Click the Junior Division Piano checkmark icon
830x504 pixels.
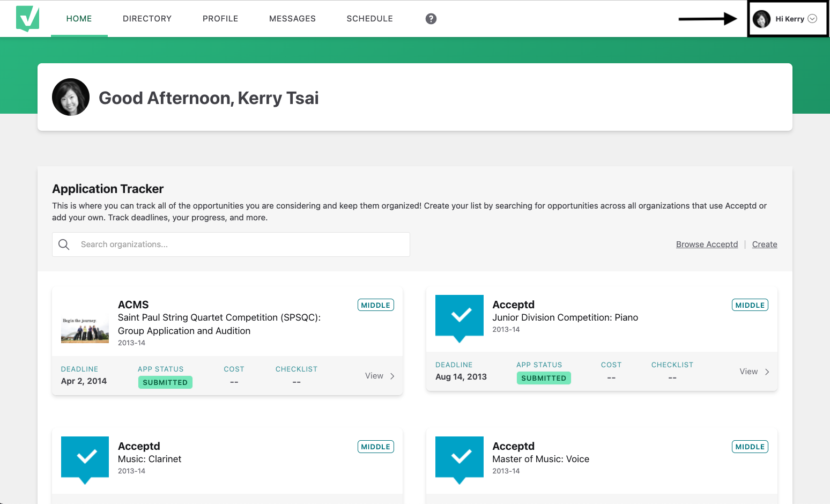pos(460,318)
